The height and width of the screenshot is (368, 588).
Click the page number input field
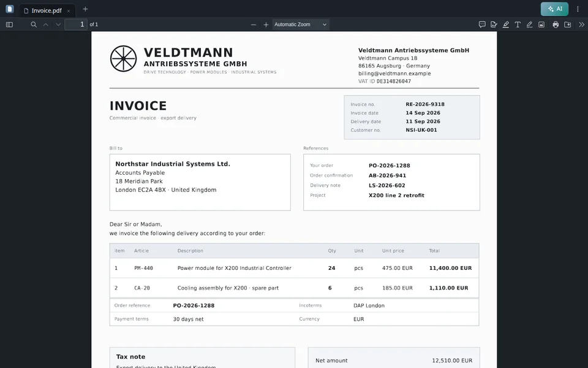pyautogui.click(x=76, y=25)
